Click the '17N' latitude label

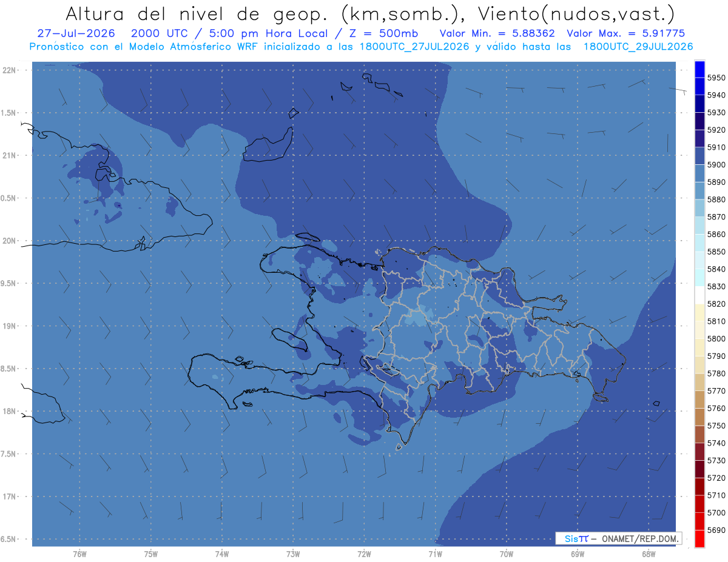(10, 497)
